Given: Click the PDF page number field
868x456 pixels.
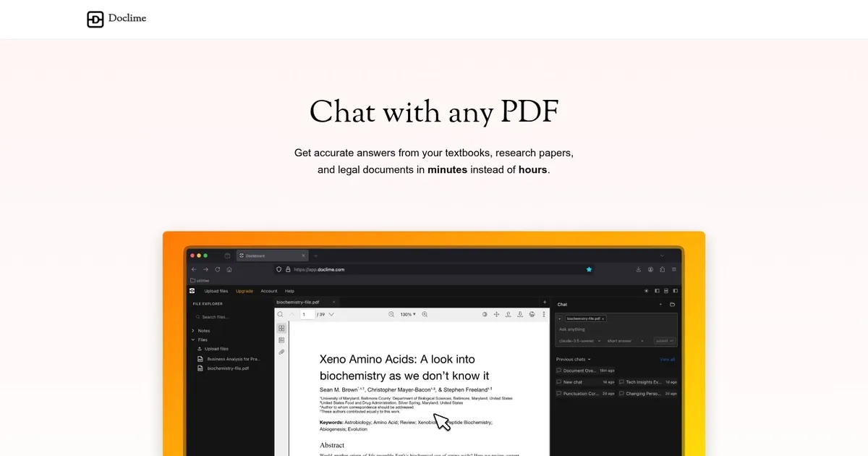Looking at the screenshot, I should (x=307, y=314).
